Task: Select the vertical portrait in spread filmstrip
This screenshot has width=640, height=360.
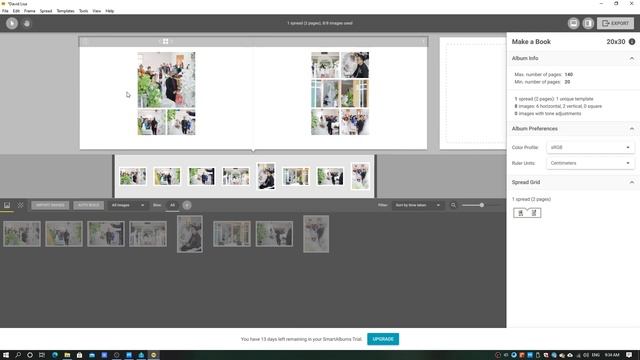Action: coord(266,176)
